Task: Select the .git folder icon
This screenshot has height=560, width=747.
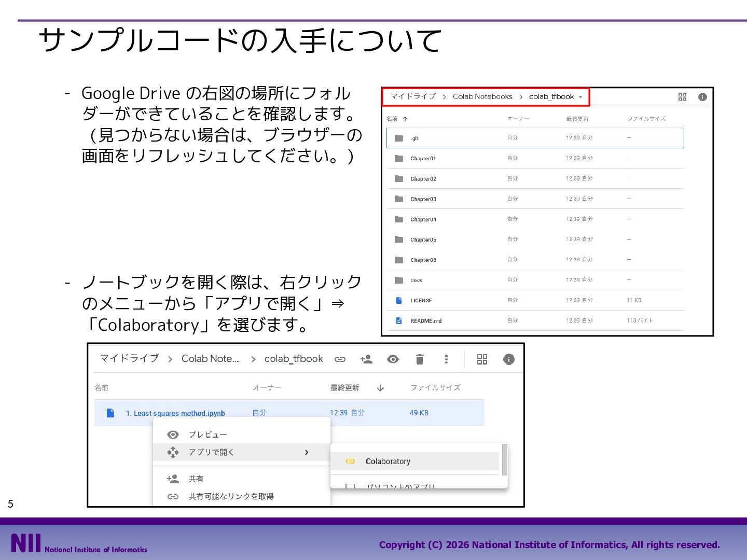Action: click(399, 138)
